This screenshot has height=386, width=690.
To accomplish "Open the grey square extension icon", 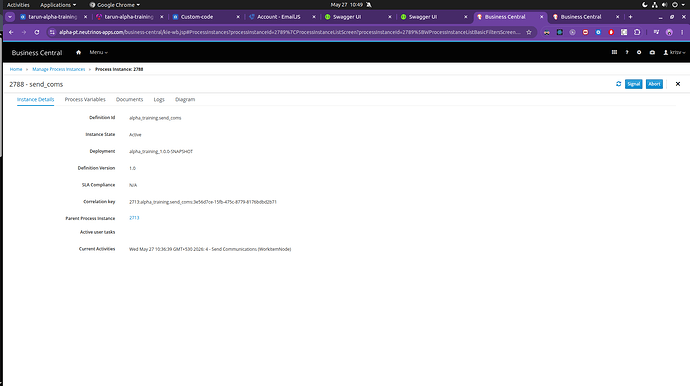I will coord(624,32).
